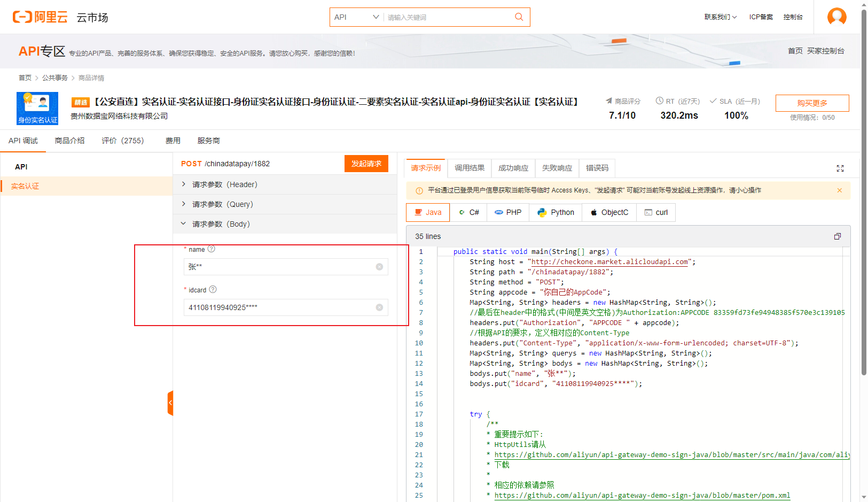Select the Python language tab
The image size is (868, 502).
coord(556,212)
